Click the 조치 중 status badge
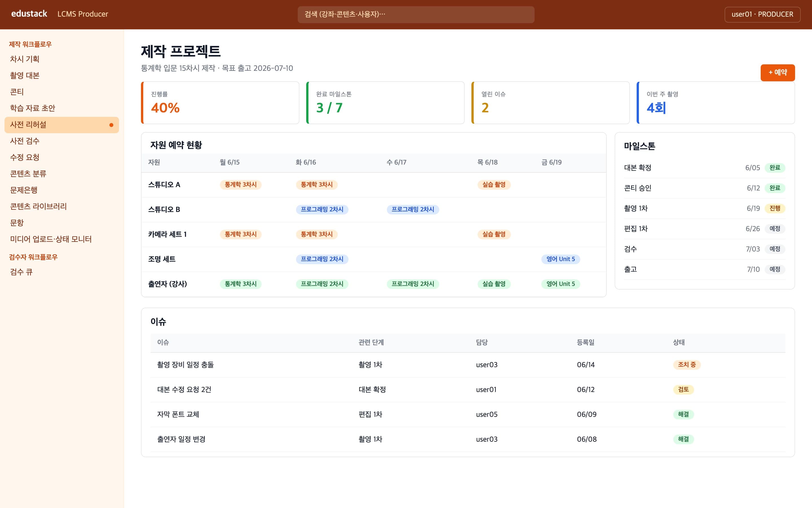 pyautogui.click(x=687, y=365)
